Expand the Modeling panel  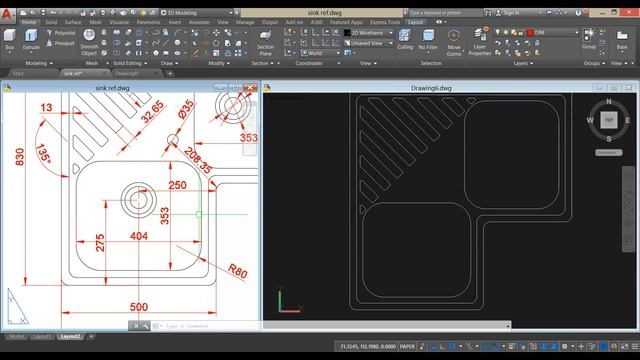[x=39, y=63]
